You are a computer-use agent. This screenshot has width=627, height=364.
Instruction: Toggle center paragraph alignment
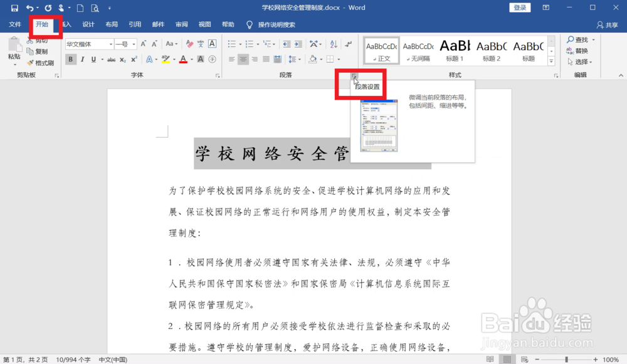point(243,59)
